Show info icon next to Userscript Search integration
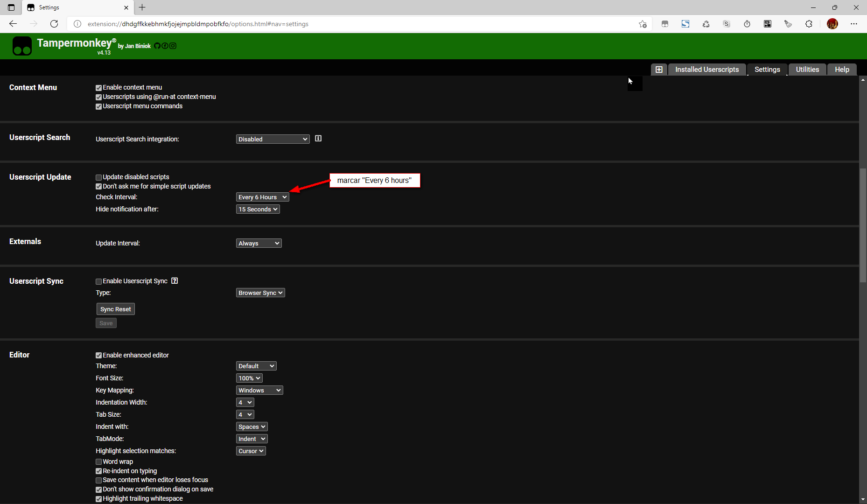The width and height of the screenshot is (867, 504). [x=318, y=139]
